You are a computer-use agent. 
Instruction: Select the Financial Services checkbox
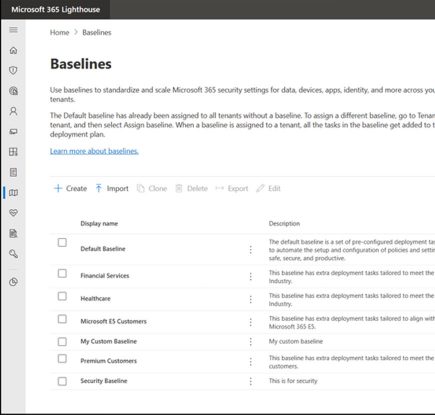tap(62, 273)
